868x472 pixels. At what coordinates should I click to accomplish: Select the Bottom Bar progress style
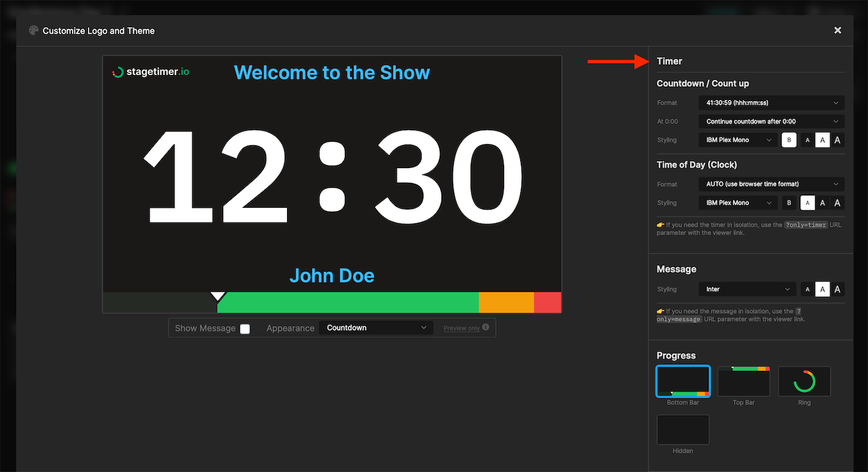(683, 381)
